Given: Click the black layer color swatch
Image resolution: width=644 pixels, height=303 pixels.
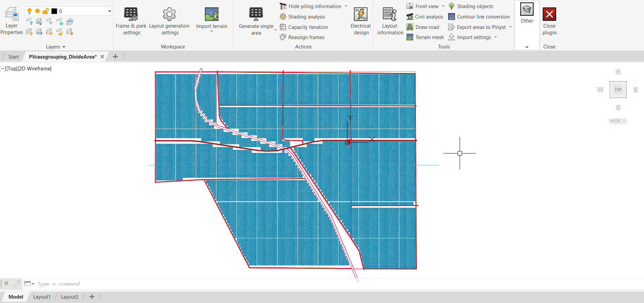Looking at the screenshot, I should (x=54, y=11).
